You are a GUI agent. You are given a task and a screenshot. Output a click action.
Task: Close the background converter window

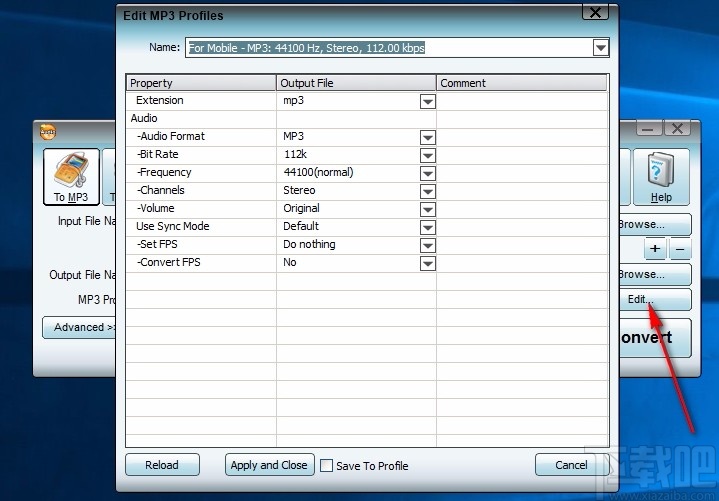coord(677,129)
